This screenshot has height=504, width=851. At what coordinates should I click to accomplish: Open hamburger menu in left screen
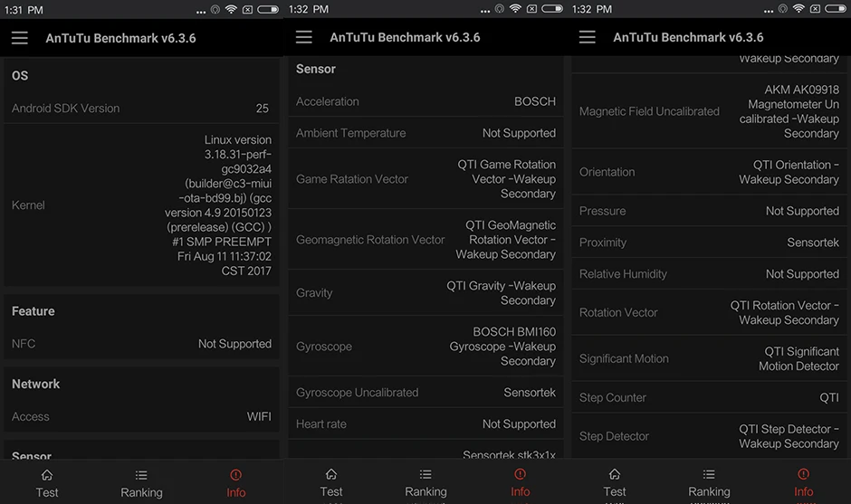point(20,38)
